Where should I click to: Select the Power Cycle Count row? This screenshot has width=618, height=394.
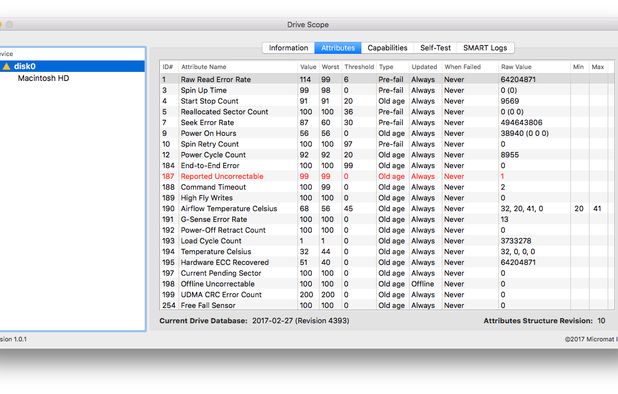point(387,155)
